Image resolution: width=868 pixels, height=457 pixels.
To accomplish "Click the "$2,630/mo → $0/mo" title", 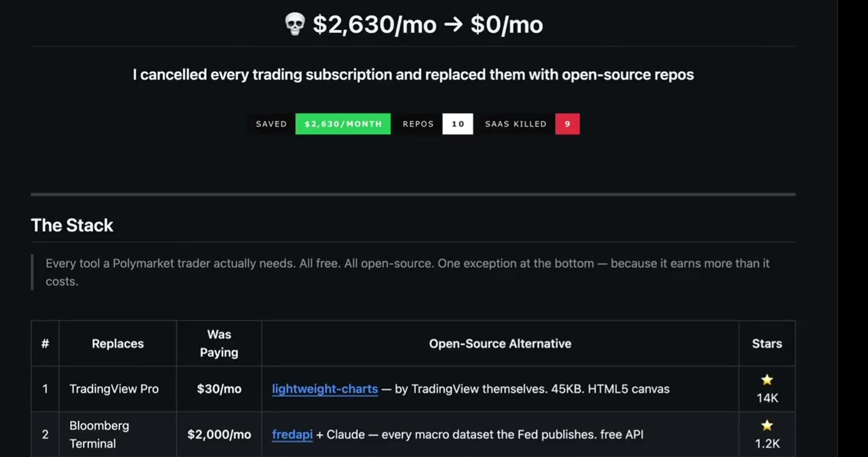I will (428, 25).
